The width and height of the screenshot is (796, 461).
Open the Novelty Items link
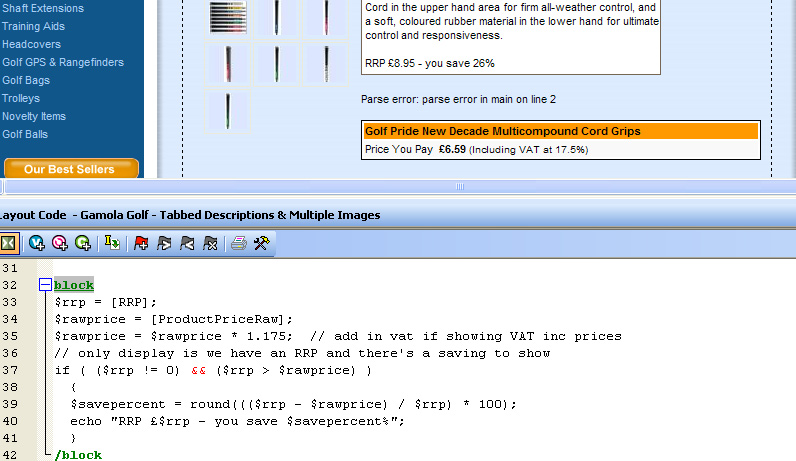[34, 116]
